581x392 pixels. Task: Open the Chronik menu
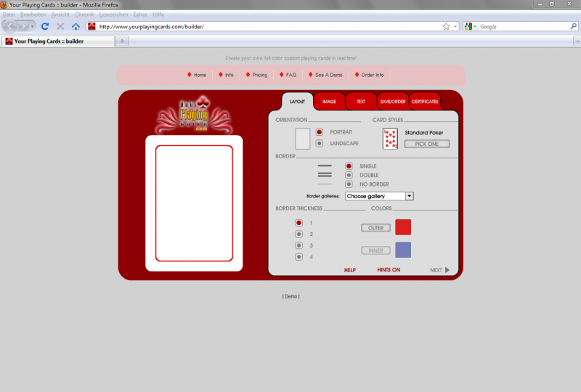84,15
